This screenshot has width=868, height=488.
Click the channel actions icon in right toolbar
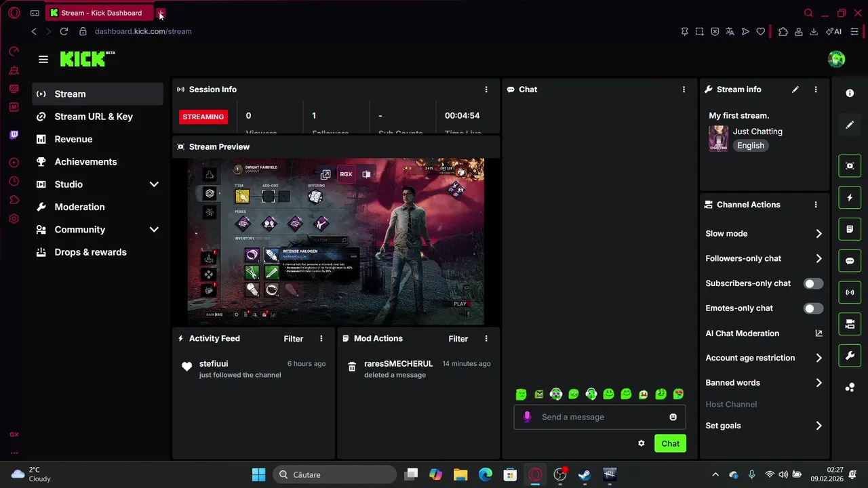pos(850,324)
